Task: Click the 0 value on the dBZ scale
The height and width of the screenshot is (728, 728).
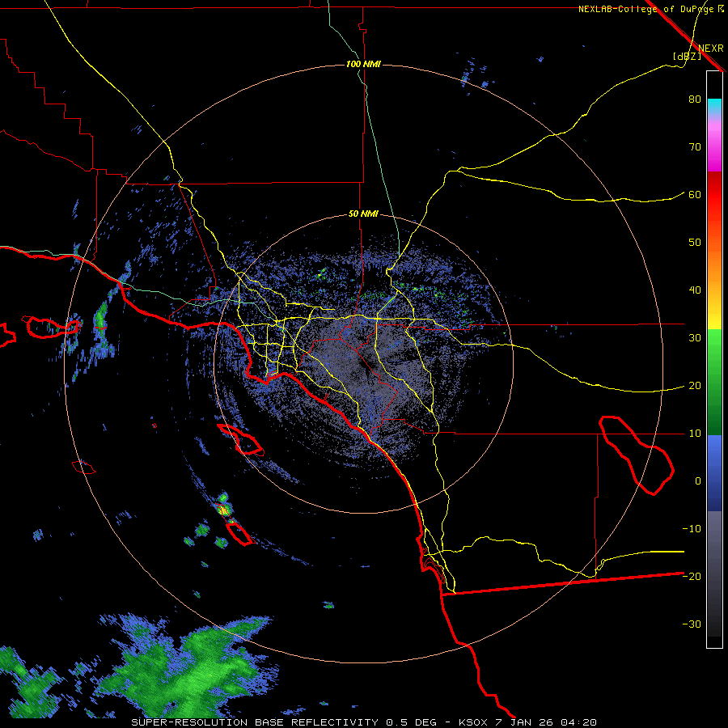Action: click(698, 481)
